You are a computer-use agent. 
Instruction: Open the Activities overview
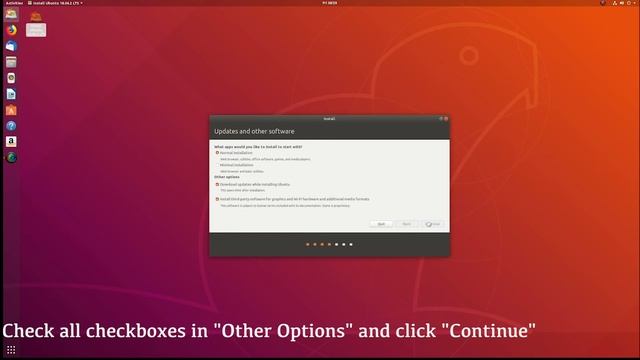[14, 3]
